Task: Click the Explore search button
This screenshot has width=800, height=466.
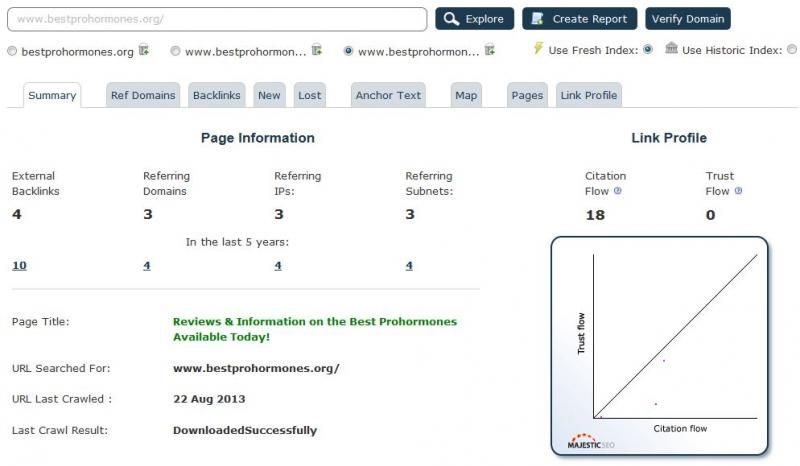Action: [474, 19]
